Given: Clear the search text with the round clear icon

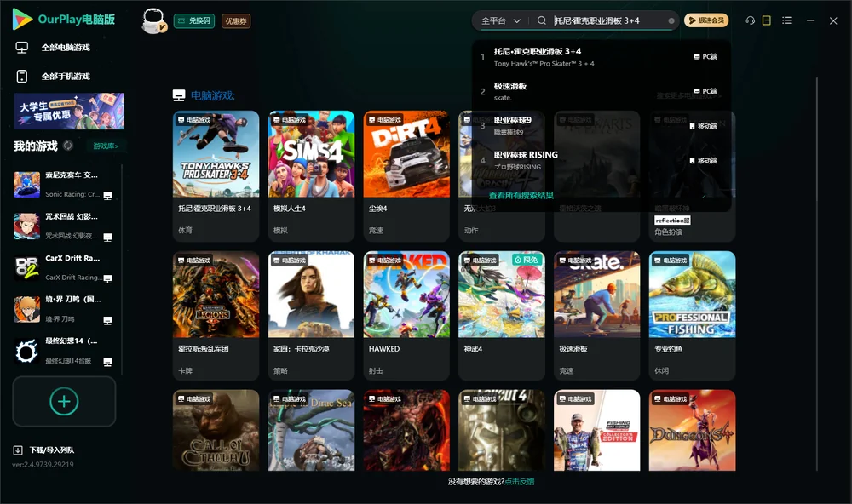Looking at the screenshot, I should pos(671,20).
